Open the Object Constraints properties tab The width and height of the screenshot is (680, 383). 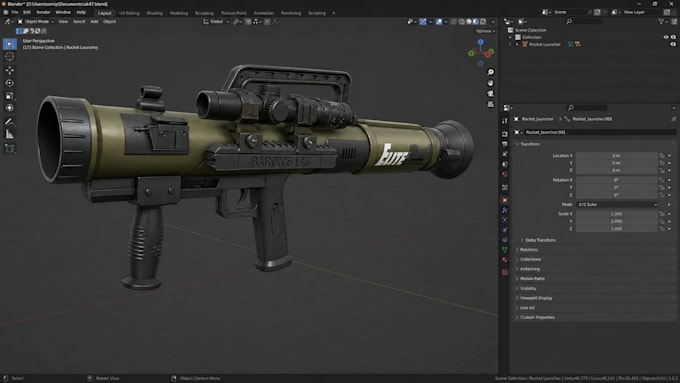pos(505,240)
